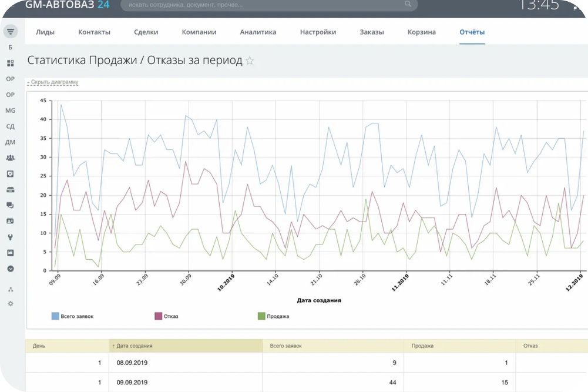The width and height of the screenshot is (588, 392).
Task: Click the green Продажа legend swatch
Action: click(x=261, y=316)
